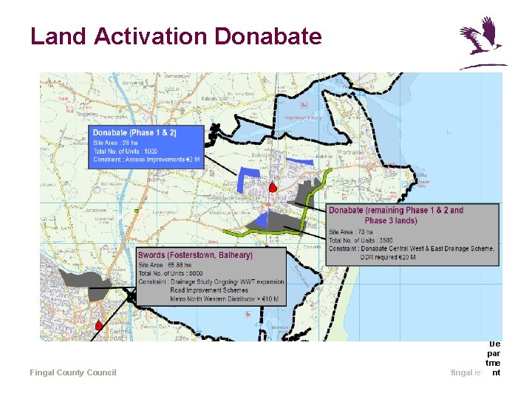Click the 'Donabate (Phase 1 & 2)' heading
This screenshot has width=532, height=399.
tap(134, 133)
